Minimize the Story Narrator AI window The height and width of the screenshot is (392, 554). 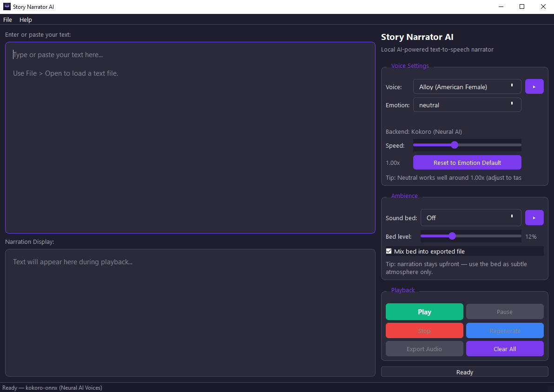tap(501, 7)
